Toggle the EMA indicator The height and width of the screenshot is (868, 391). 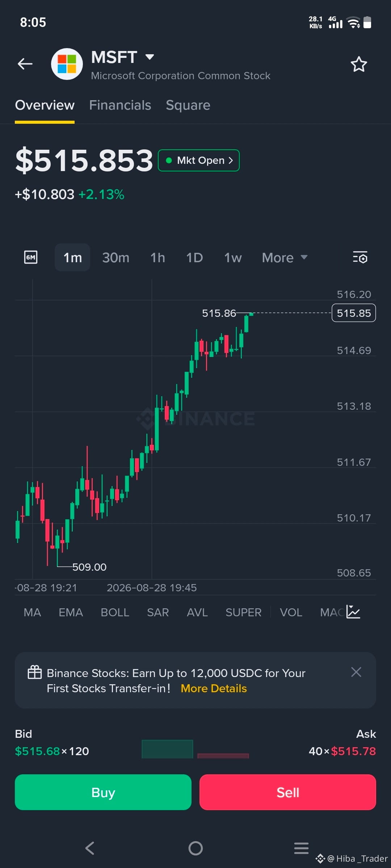click(71, 612)
